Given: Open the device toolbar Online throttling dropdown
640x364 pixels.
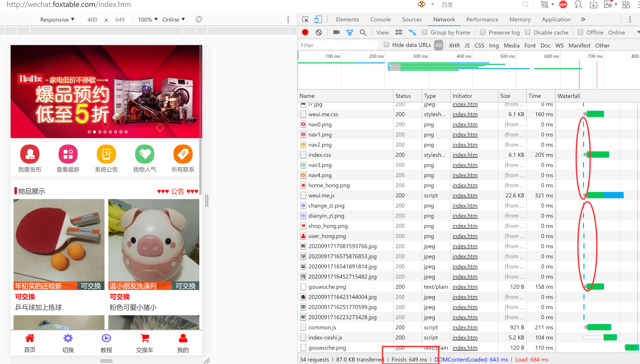Looking at the screenshot, I should pyautogui.click(x=174, y=20).
